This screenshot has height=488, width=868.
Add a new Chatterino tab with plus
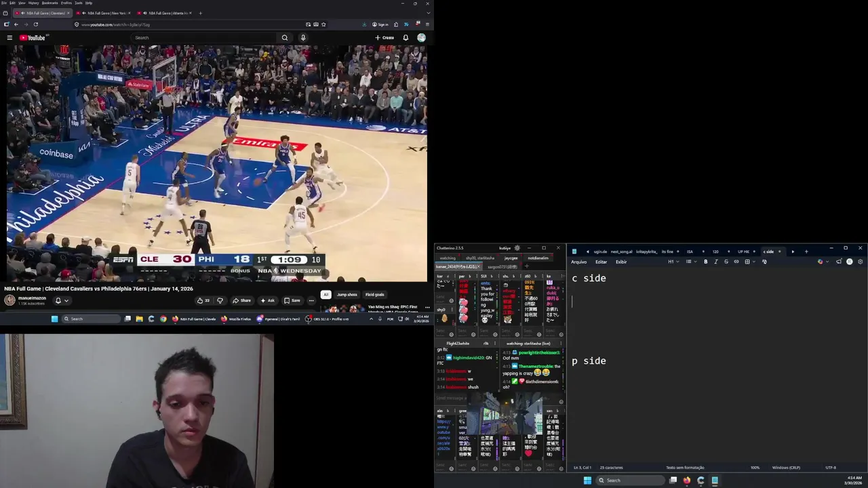(526, 266)
